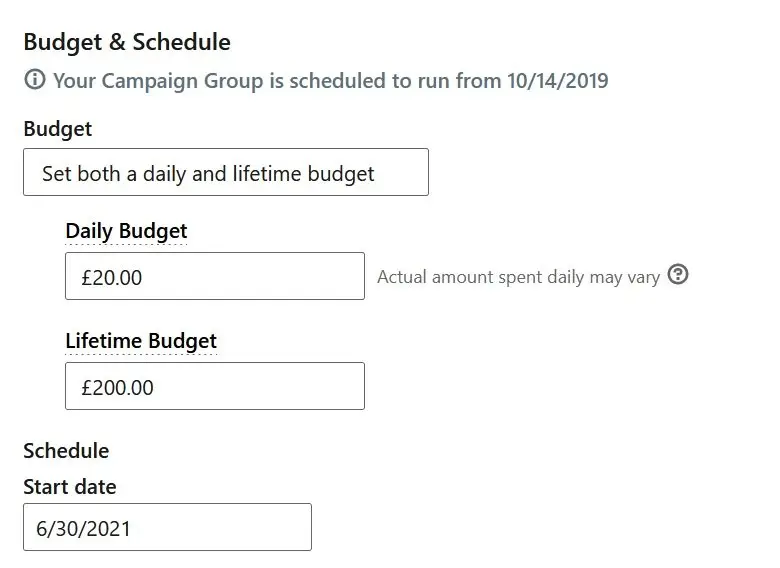Click the Budget & Schedule heading

(x=127, y=42)
